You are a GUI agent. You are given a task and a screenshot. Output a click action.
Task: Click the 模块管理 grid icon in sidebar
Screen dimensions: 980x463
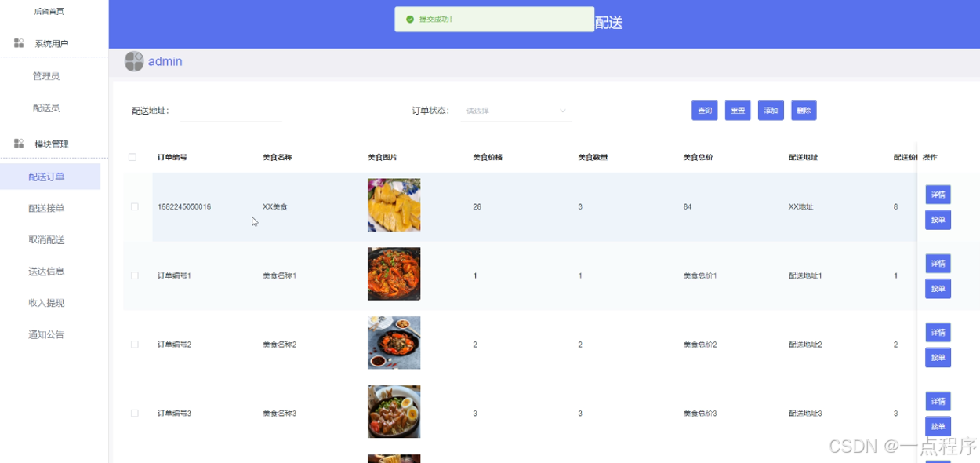pos(17,143)
